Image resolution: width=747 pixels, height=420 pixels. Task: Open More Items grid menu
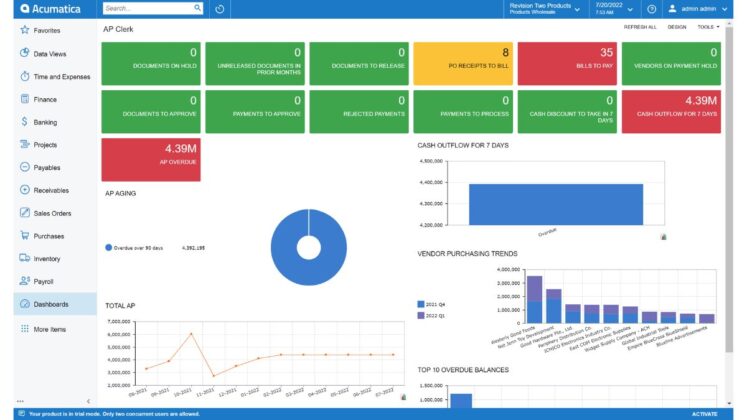[x=49, y=328]
